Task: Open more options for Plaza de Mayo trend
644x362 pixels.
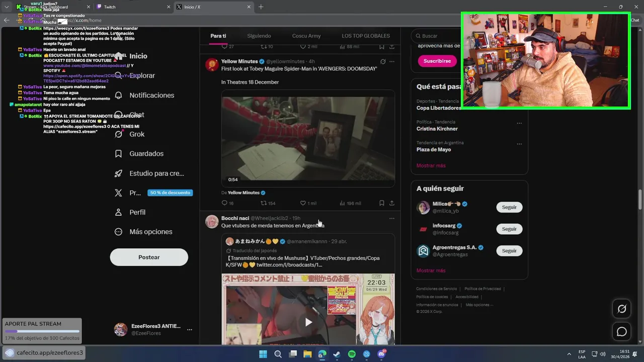Action: (x=519, y=144)
